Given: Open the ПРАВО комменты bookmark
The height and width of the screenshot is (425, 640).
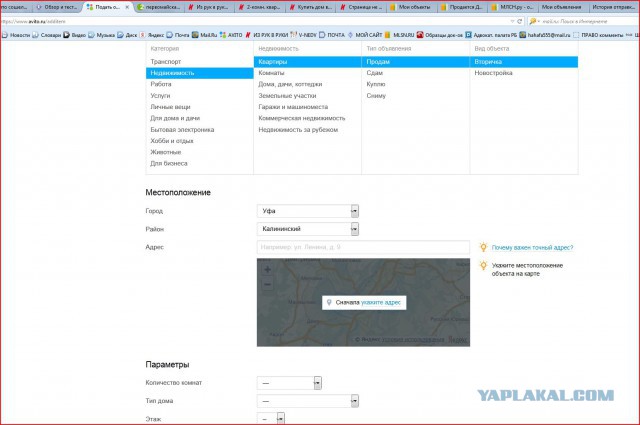Looking at the screenshot, I should (x=598, y=35).
